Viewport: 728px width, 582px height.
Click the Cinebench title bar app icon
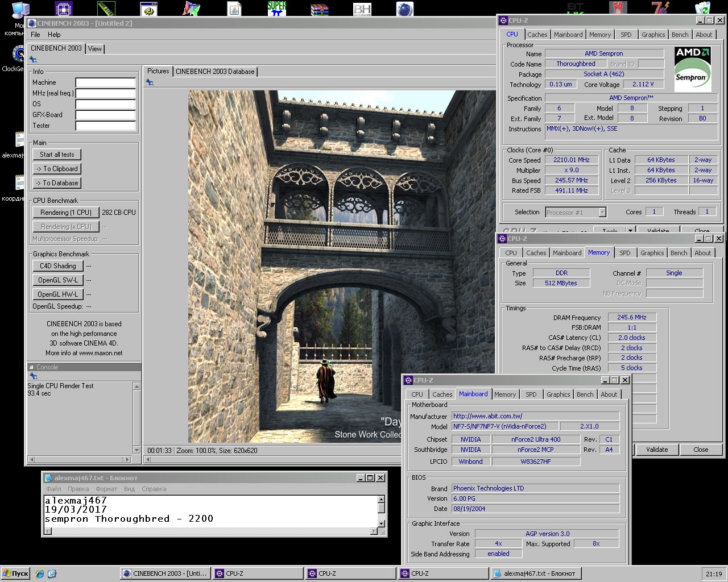click(x=32, y=23)
